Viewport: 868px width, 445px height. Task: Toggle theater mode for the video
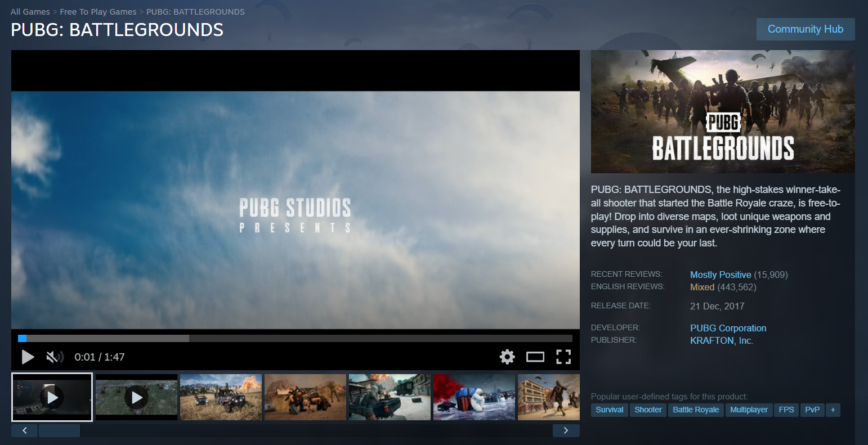click(535, 357)
